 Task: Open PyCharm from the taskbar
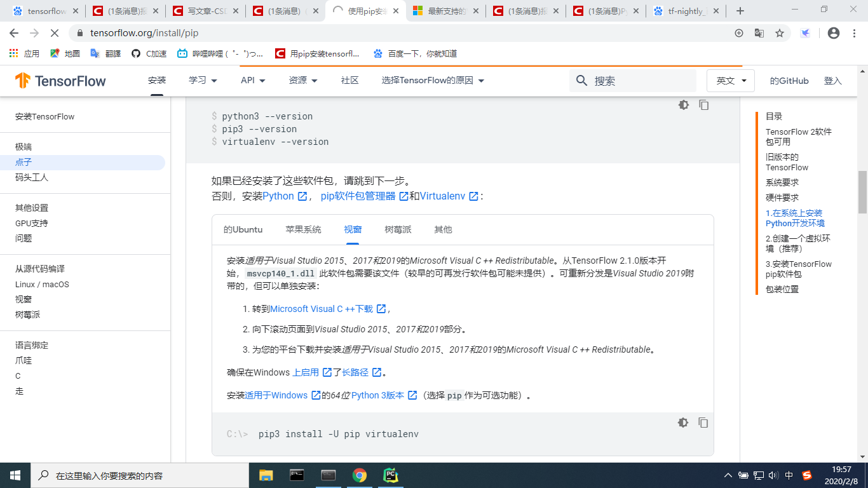pos(391,475)
